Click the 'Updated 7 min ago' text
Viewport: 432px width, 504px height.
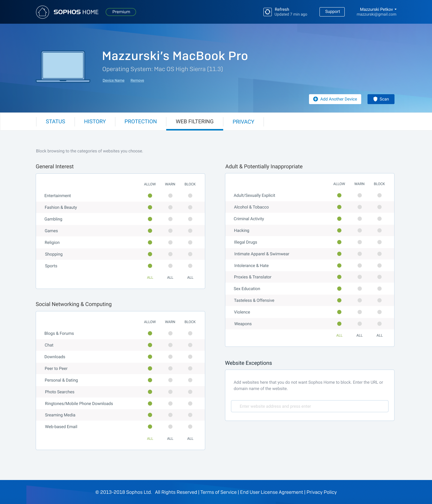(x=291, y=14)
